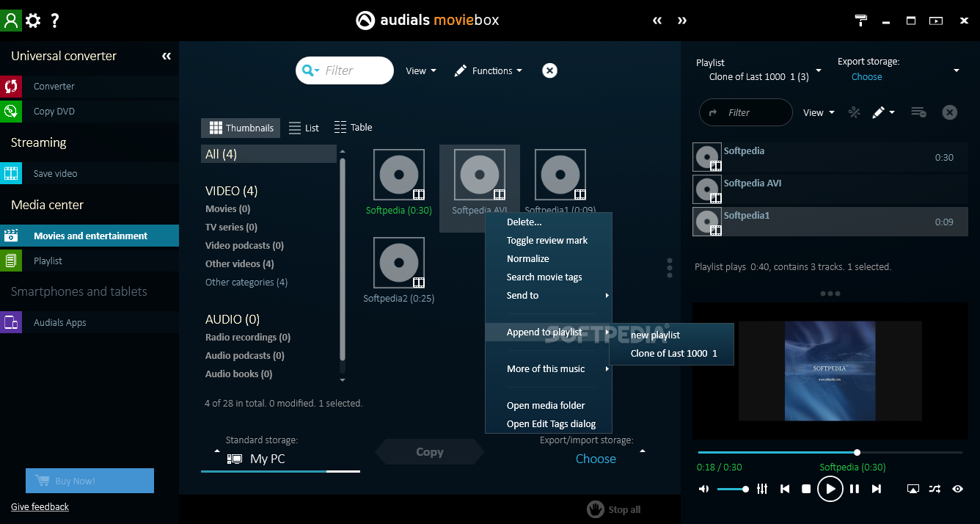Adjust the volume slider
The height and width of the screenshot is (524, 980).
coord(732,489)
